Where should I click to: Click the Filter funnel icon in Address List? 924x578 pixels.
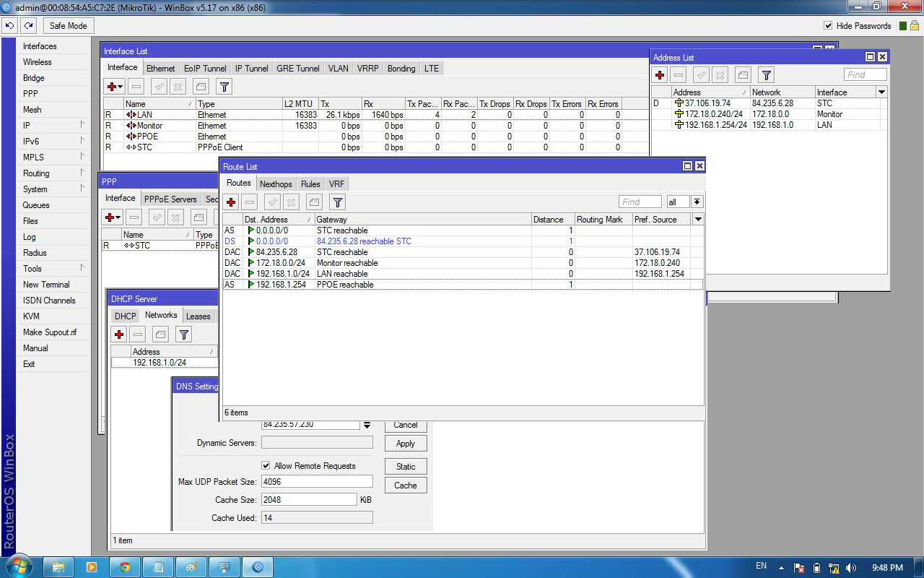[766, 75]
